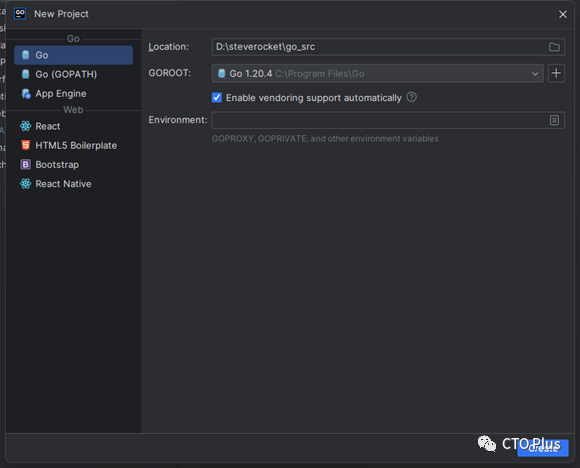The width and height of the screenshot is (580, 468).
Task: Pick React Native project template
Action: click(x=73, y=184)
